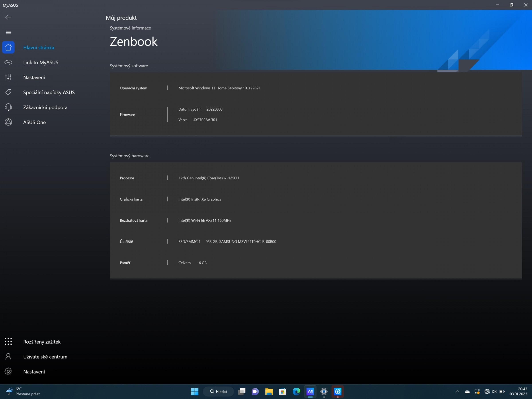This screenshot has width=532, height=399.
Task: Collapse the sidebar with hamburger icon
Action: click(x=8, y=32)
